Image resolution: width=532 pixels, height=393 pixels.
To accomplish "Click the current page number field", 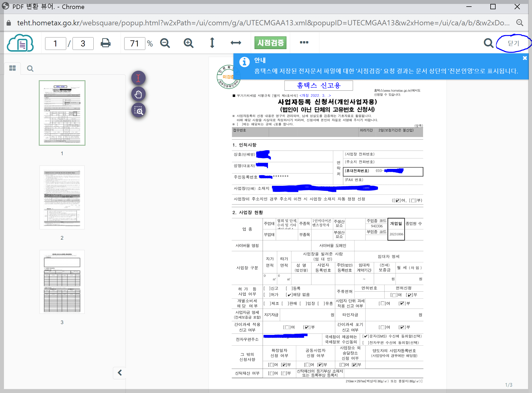I will click(x=55, y=43).
